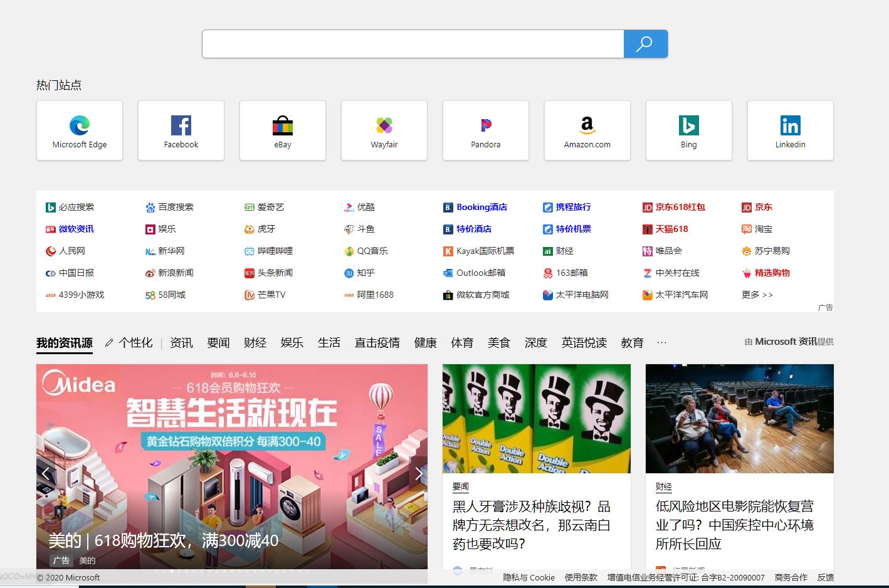This screenshot has height=588, width=889.
Task: Open the cinema reopening article thumbnail
Action: click(x=740, y=419)
